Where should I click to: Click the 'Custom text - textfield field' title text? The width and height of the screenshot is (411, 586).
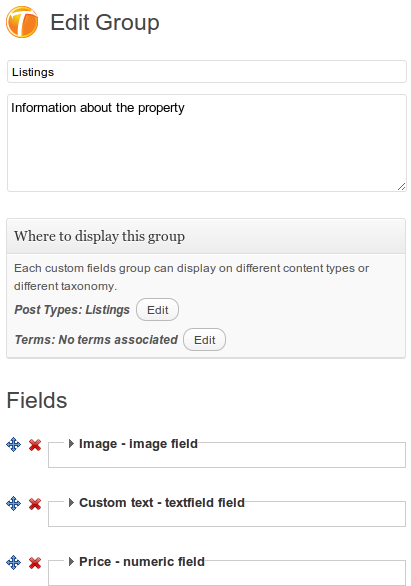tap(162, 503)
